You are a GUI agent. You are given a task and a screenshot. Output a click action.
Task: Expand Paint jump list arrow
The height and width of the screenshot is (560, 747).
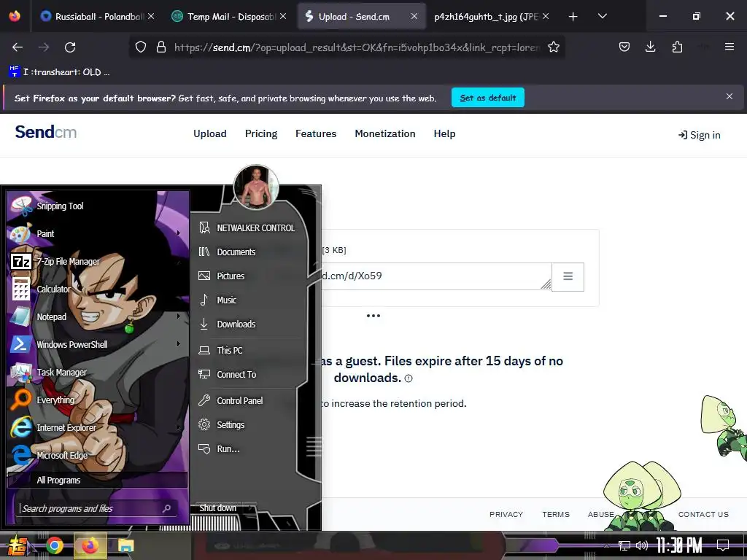click(179, 233)
